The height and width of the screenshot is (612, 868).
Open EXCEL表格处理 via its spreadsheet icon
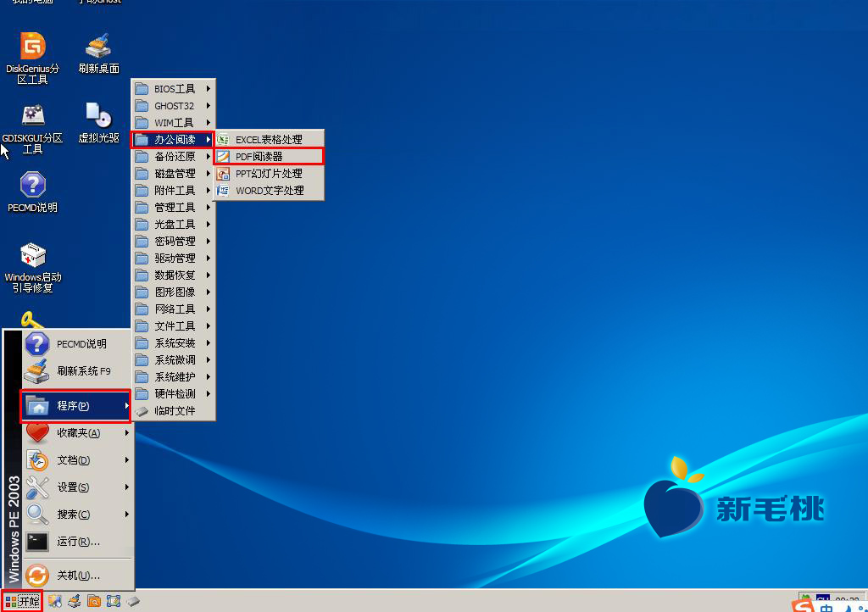pos(223,140)
